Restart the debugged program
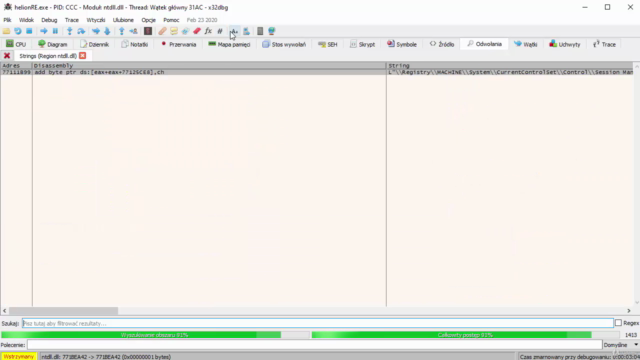This screenshot has width=640, height=360. (18, 31)
